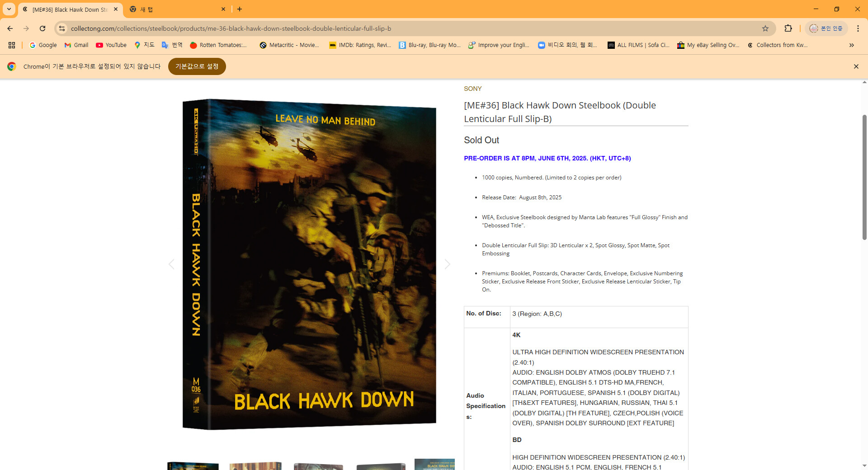
Task: Click the Release Date August 8th, 2025 line
Action: coord(522,197)
